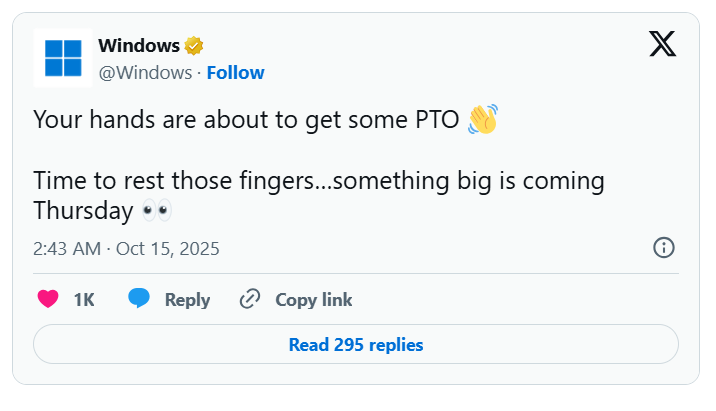Open the X logo in the corner
The height and width of the screenshot is (411, 716).
[662, 44]
